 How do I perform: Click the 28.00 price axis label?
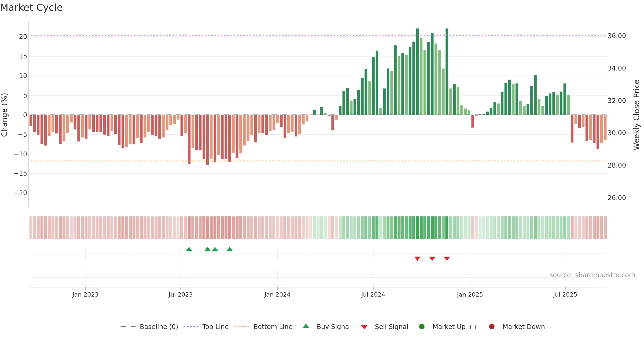click(617, 165)
